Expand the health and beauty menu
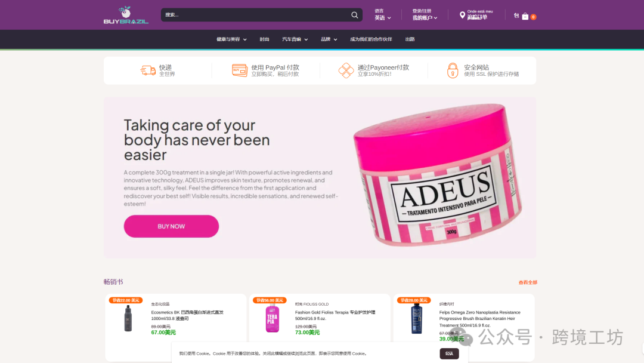Viewport: 644px width, 363px height. 231,39
